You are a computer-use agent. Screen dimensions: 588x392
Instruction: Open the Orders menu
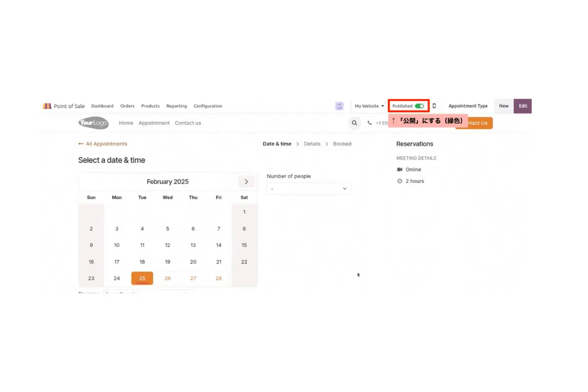coord(127,106)
